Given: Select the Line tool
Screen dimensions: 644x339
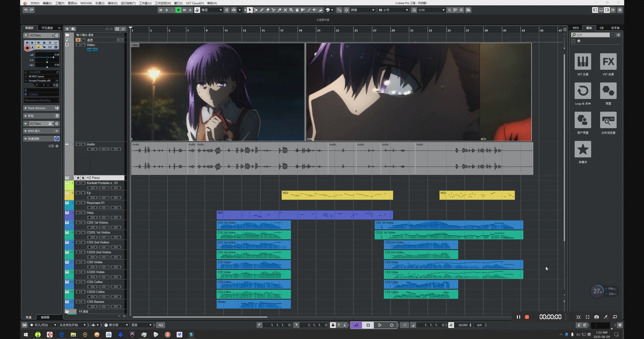Looking at the screenshot, I should click(309, 10).
